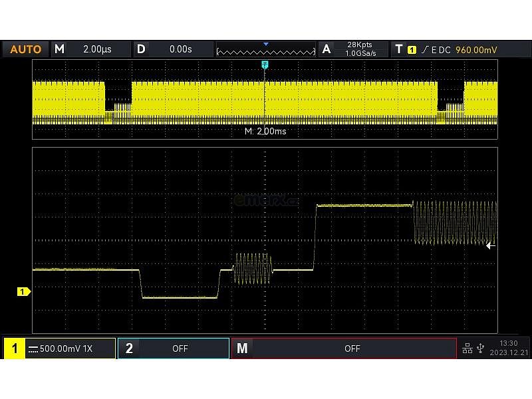
Task: Click the USB connection status icon
Action: click(x=480, y=348)
